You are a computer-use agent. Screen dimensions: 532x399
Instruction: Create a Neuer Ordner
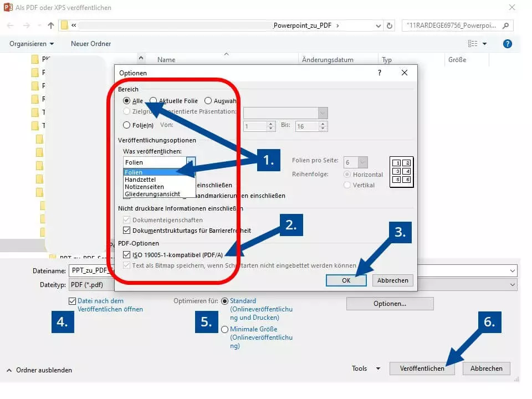tap(90, 44)
